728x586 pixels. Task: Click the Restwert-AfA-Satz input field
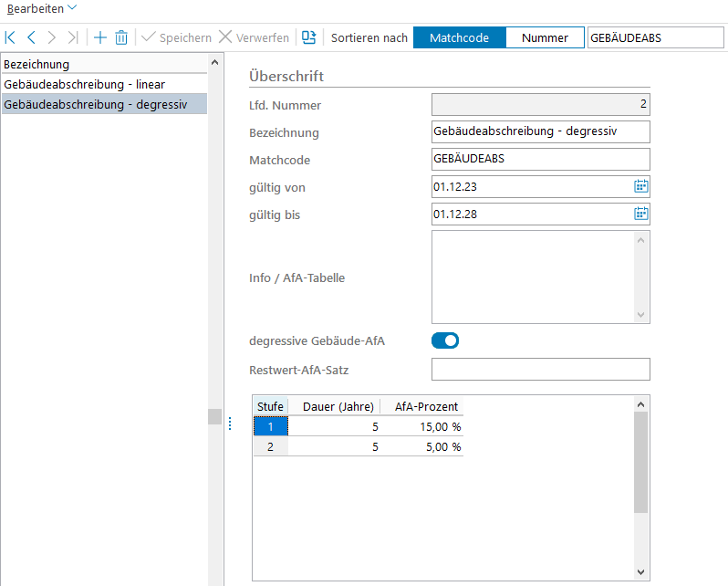pos(540,369)
